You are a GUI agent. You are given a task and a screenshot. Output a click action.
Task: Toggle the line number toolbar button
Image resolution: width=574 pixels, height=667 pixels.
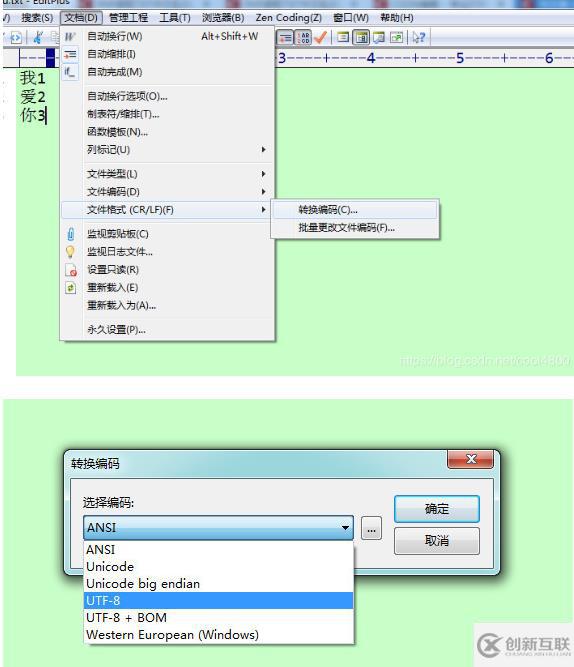(x=303, y=38)
